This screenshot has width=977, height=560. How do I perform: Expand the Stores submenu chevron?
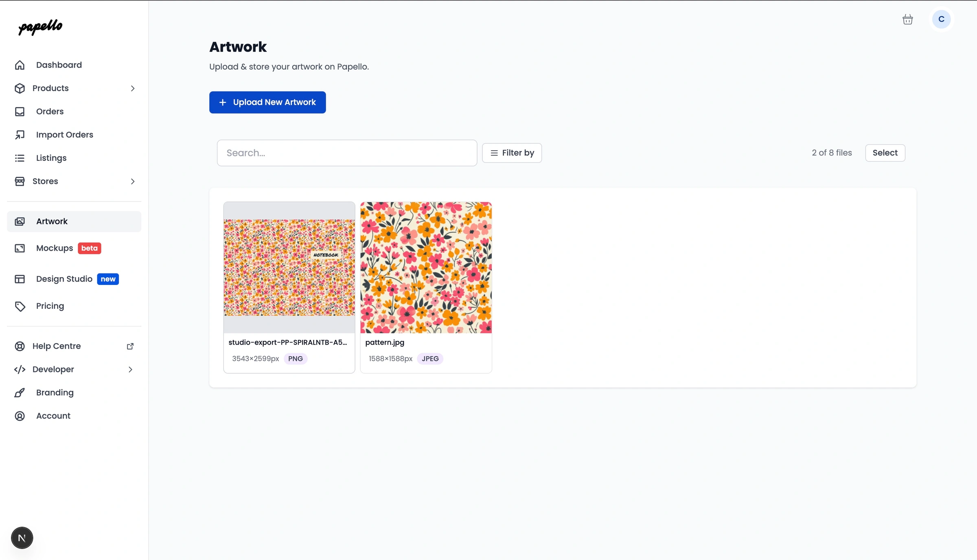tap(132, 182)
